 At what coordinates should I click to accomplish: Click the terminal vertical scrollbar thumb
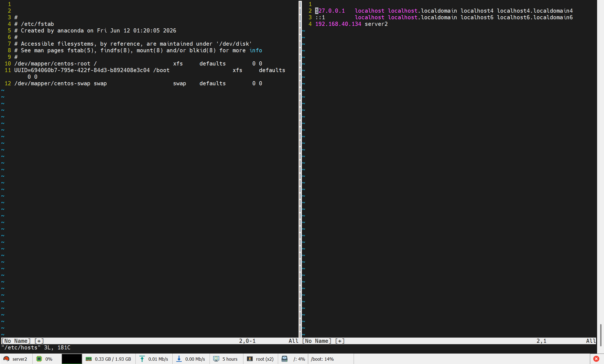601,335
